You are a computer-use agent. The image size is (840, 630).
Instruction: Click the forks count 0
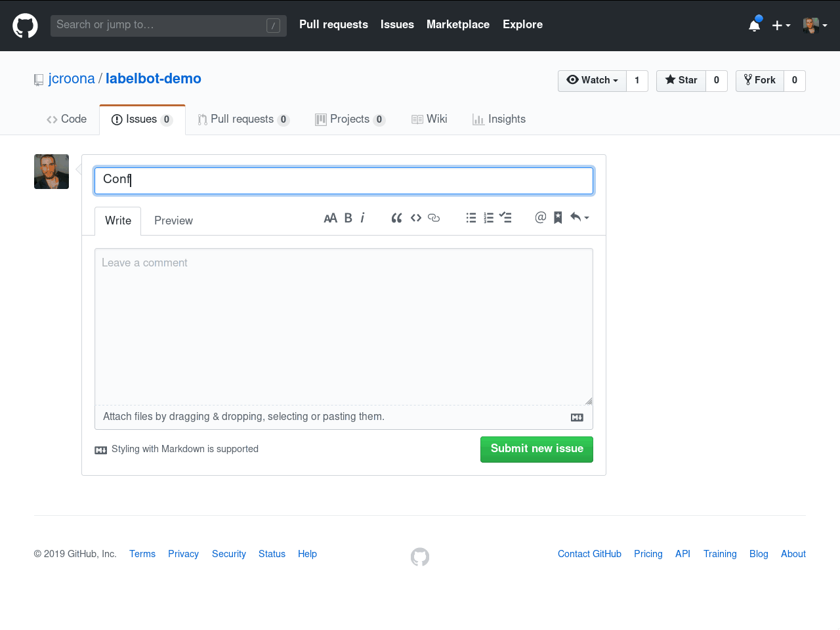click(x=795, y=81)
